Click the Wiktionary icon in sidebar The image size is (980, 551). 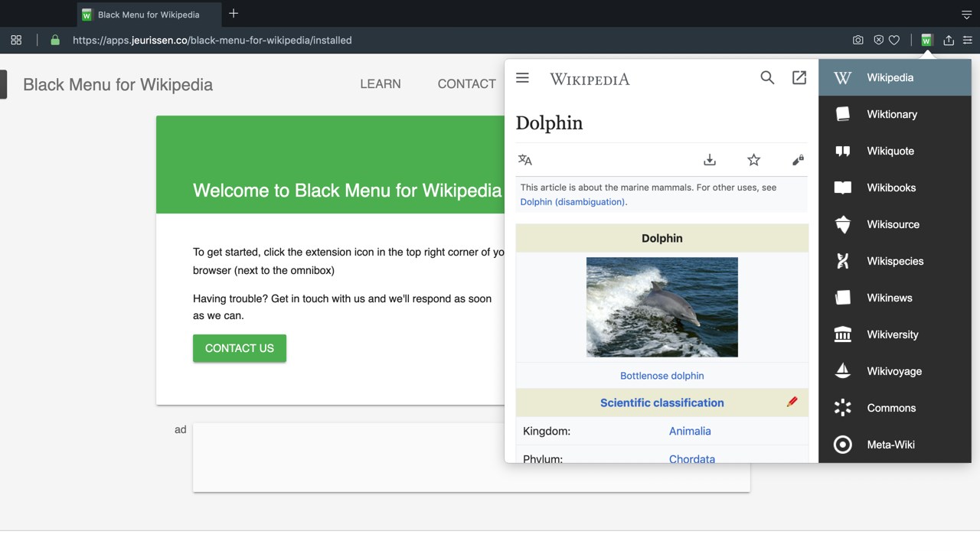point(843,114)
